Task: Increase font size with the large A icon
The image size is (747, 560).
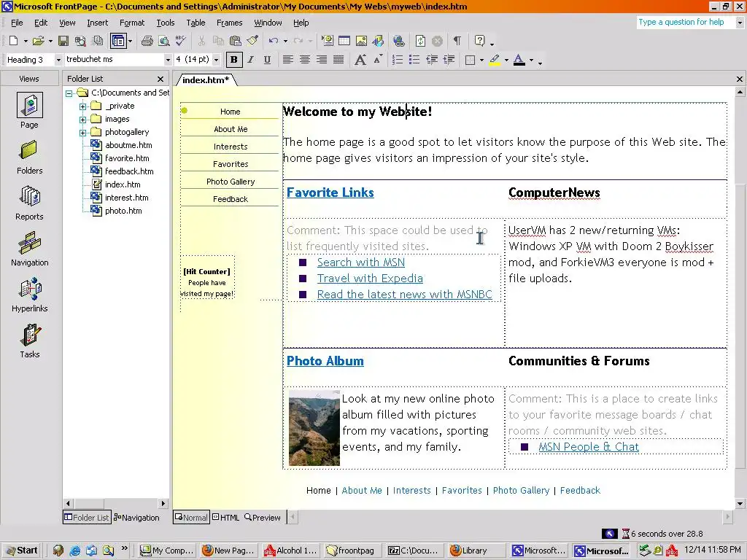Action: pyautogui.click(x=360, y=60)
